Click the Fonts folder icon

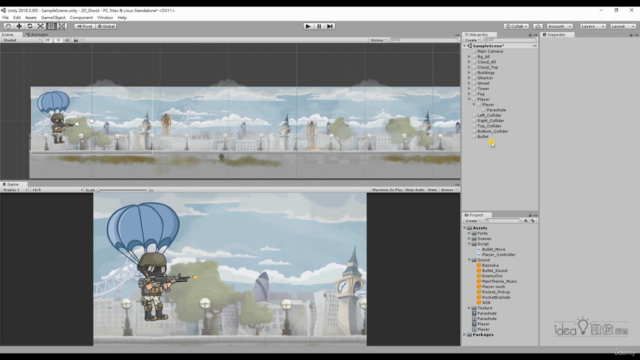(474, 233)
